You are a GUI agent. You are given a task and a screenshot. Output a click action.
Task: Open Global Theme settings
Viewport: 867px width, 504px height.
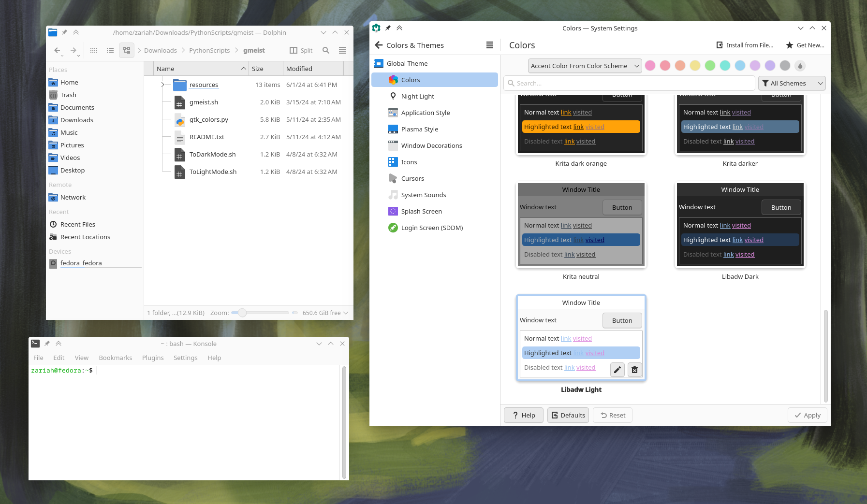coord(435,63)
